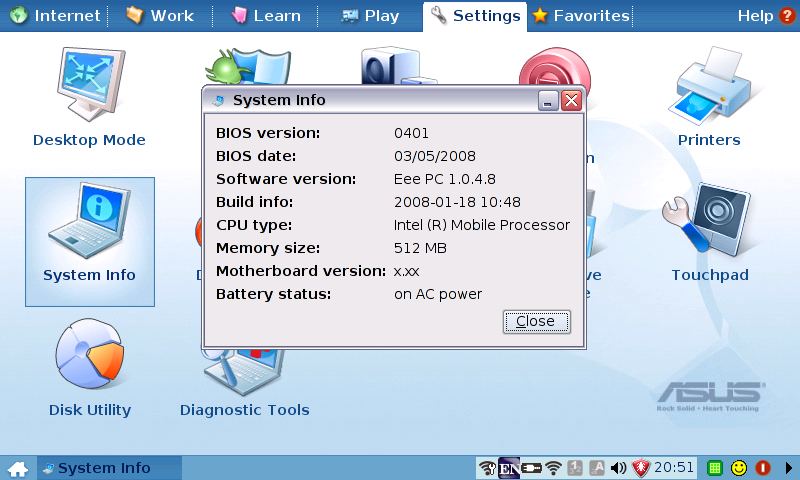
Task: Select the BIOS date 03/05/2008
Action: pos(435,156)
